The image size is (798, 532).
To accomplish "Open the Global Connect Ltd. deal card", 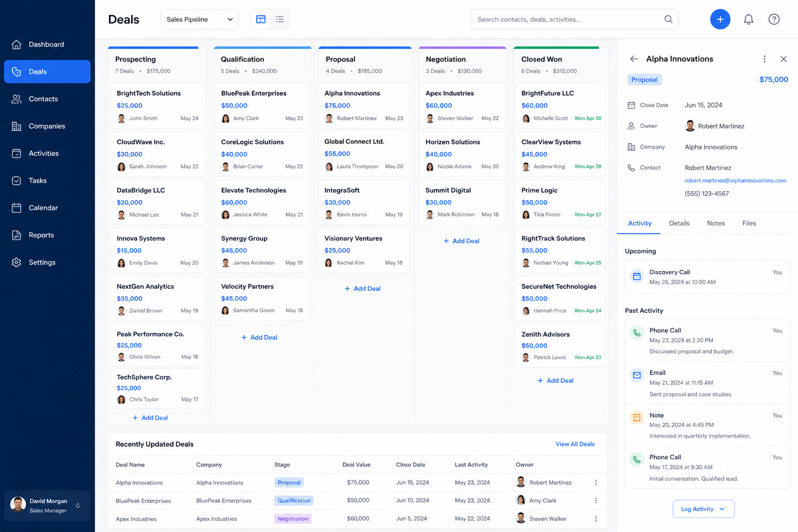I will coord(364,154).
